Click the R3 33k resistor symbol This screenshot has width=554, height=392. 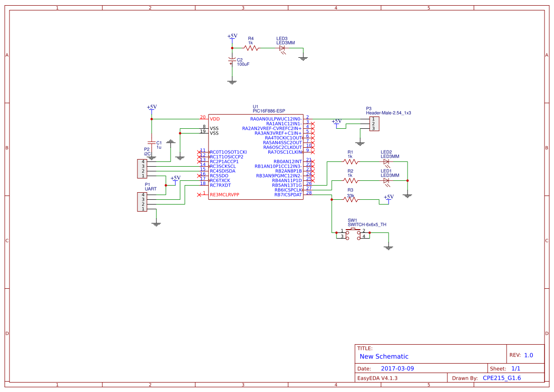[x=351, y=200]
